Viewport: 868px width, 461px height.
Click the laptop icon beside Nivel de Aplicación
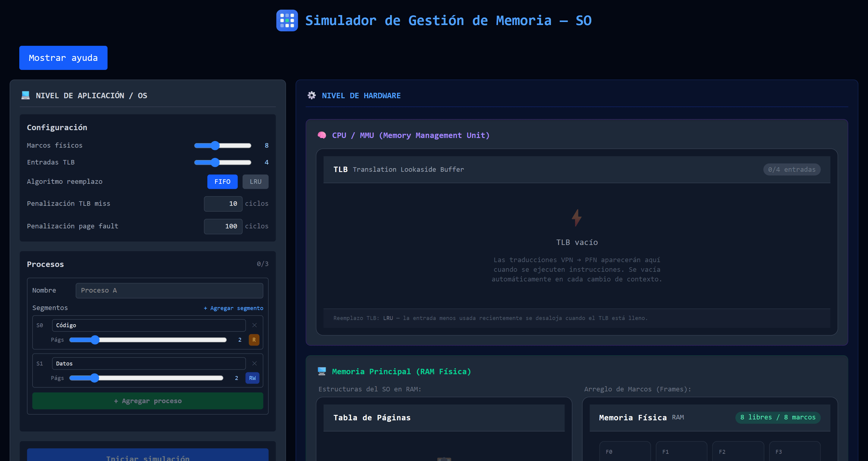(26, 96)
